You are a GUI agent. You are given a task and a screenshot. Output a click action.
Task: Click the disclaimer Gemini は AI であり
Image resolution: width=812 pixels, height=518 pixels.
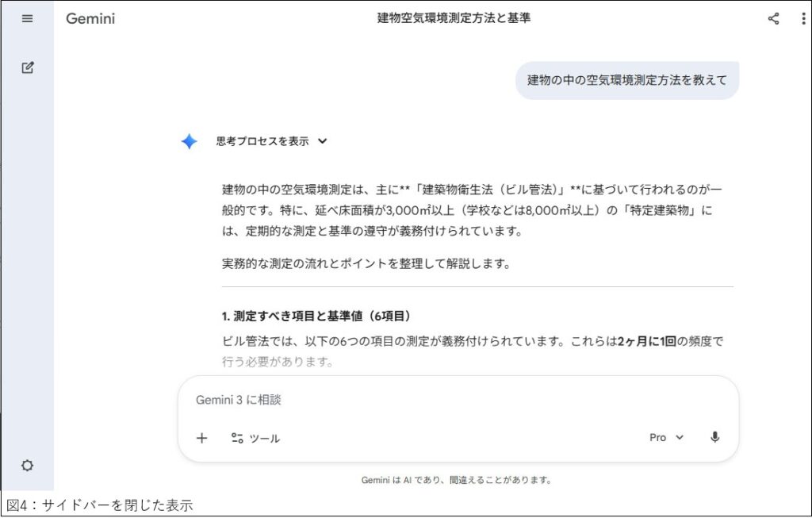coord(456,480)
